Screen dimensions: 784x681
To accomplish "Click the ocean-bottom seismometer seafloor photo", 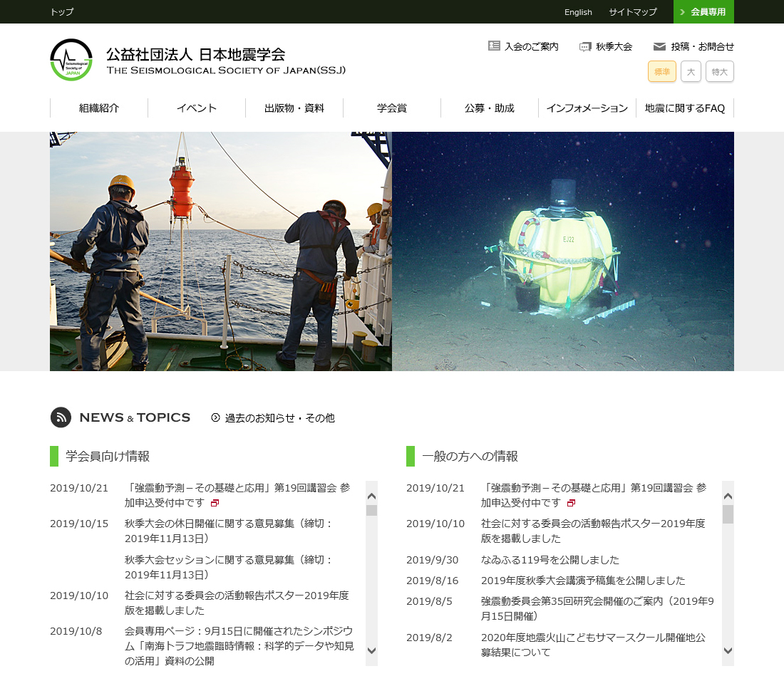I will pos(563,251).
